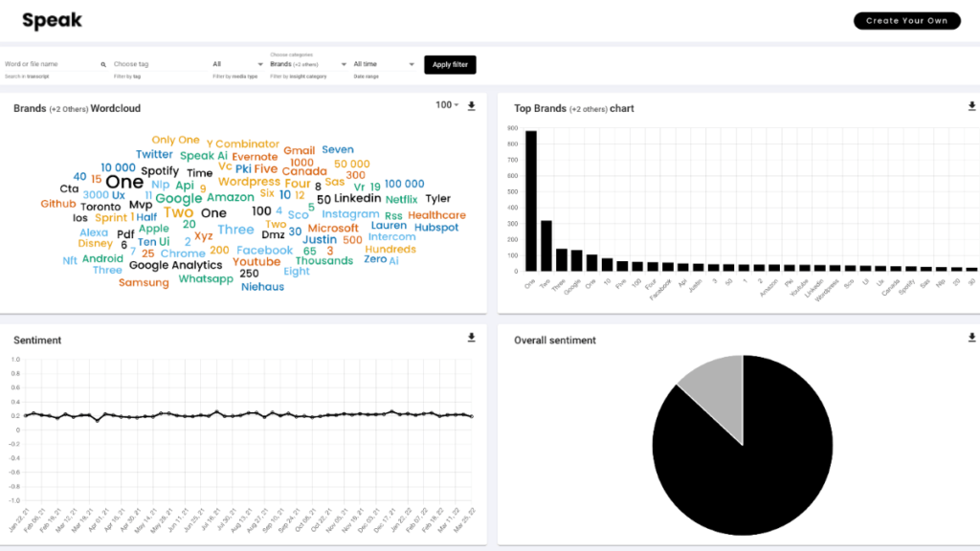Click the word Gmail in the wordcloud
This screenshot has width=980, height=551.
coord(300,150)
